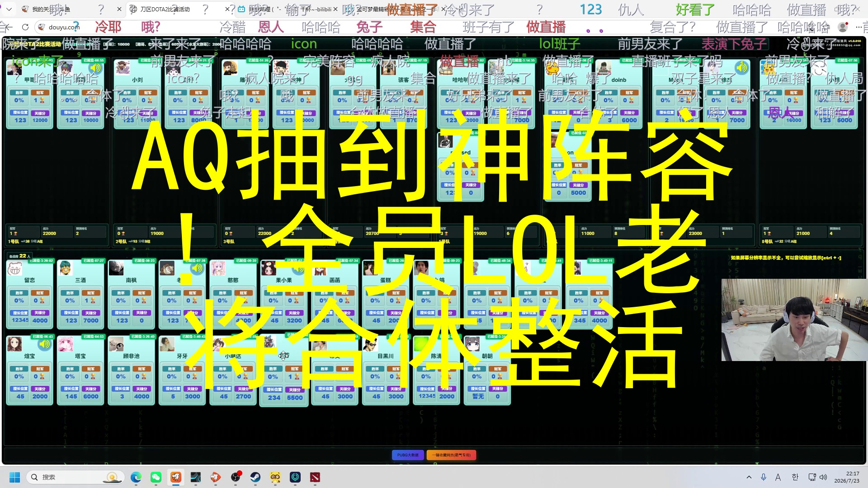Open the clock and calendar flyout

tap(847, 477)
